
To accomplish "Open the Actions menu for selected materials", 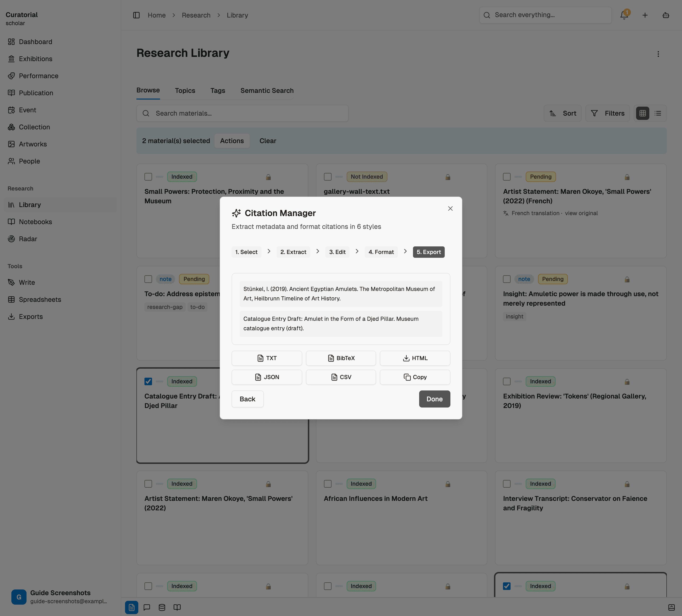I will pos(232,141).
